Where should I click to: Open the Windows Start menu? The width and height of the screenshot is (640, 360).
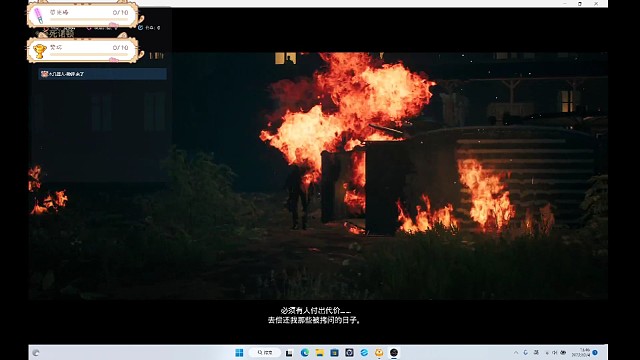(x=239, y=353)
